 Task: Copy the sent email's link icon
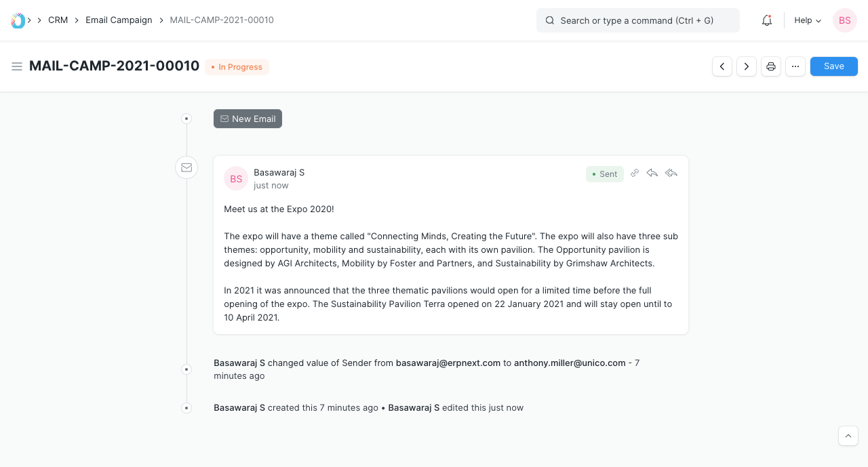(x=635, y=174)
